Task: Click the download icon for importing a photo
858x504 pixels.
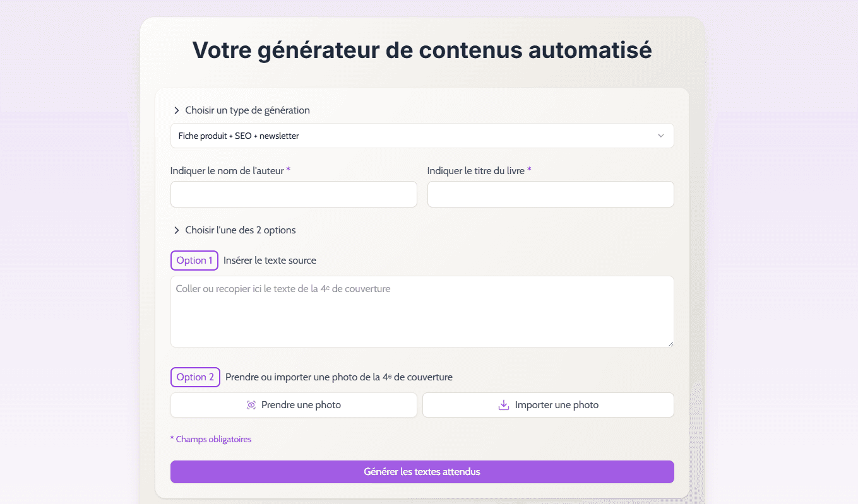Action: click(x=504, y=405)
